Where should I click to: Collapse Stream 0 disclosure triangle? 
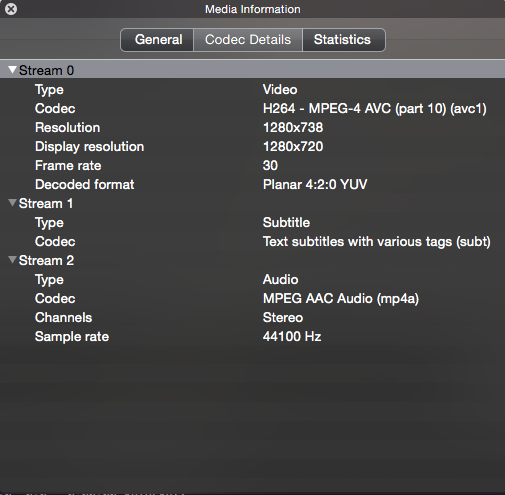click(x=13, y=70)
